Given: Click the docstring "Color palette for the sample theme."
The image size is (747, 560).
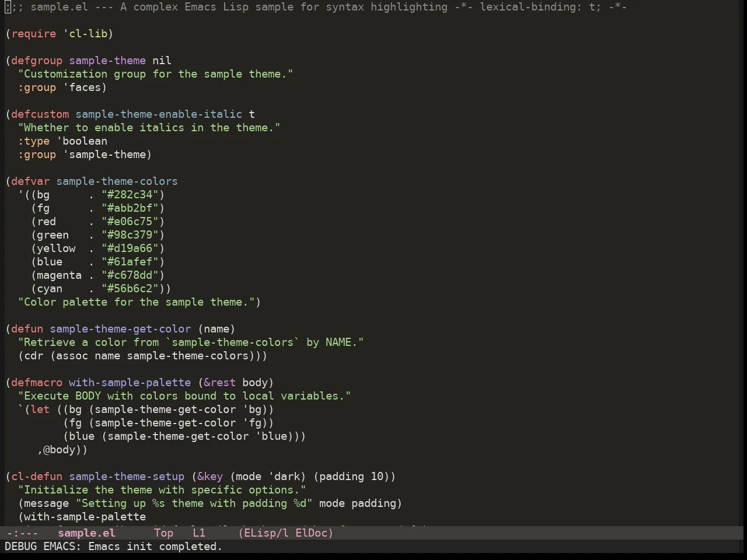Looking at the screenshot, I should coord(137,302).
